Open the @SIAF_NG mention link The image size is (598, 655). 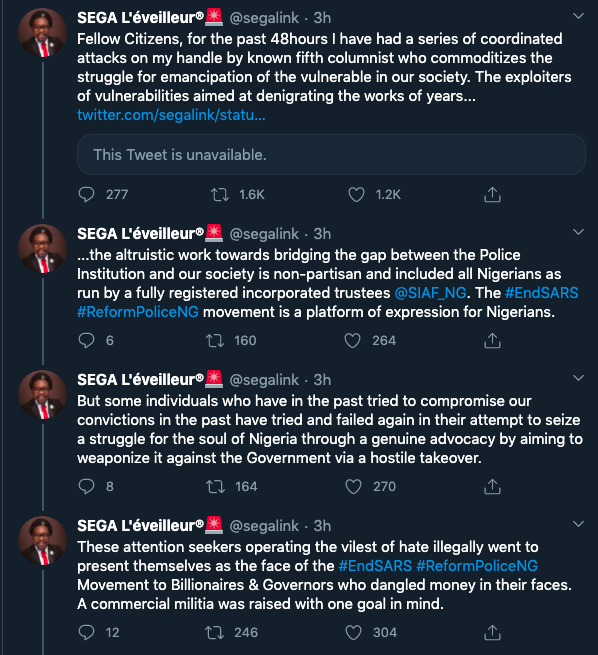[x=430, y=293]
